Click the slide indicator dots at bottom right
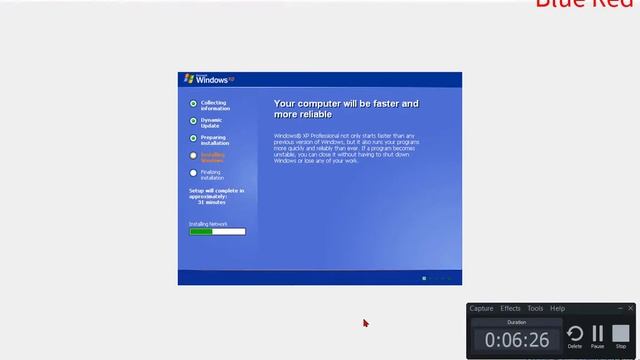This screenshot has width=640, height=360. [437, 278]
